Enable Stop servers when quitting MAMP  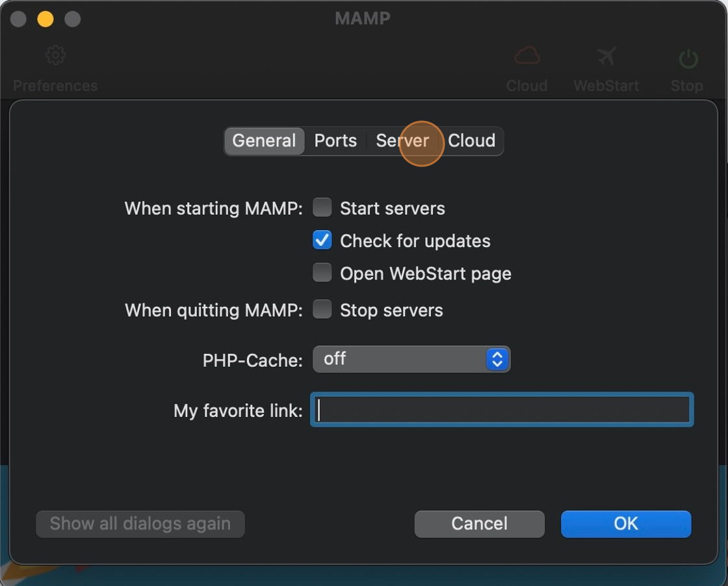click(322, 310)
